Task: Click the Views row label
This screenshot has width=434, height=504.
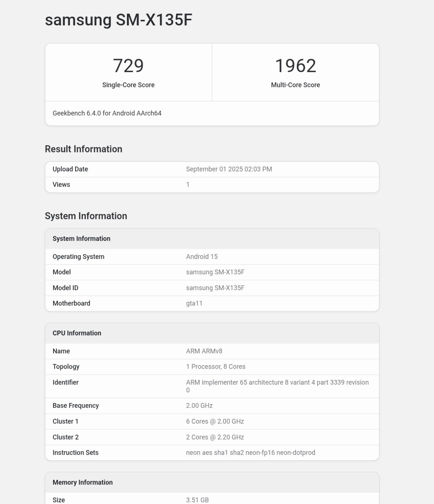Action: click(61, 185)
